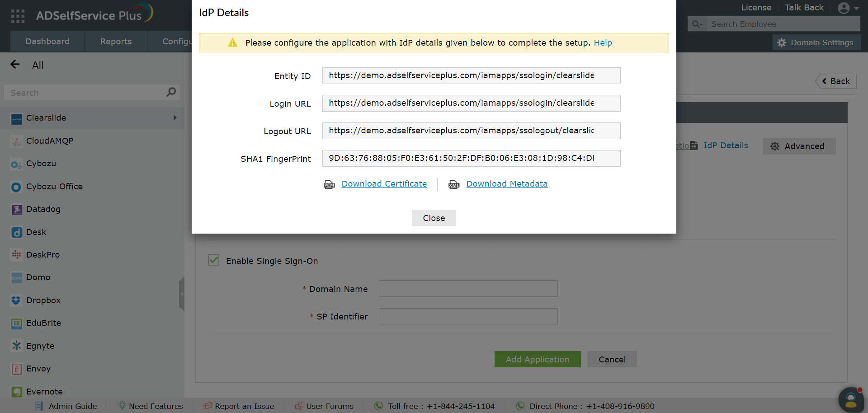
Task: Click the Download Certificate link
Action: pyautogui.click(x=384, y=184)
